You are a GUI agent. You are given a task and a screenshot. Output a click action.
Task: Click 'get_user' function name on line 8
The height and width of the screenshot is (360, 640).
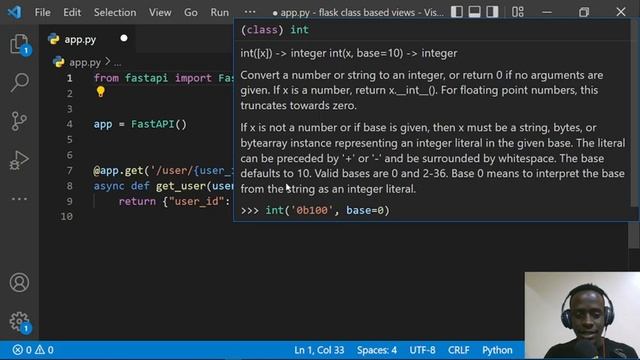[x=180, y=186]
